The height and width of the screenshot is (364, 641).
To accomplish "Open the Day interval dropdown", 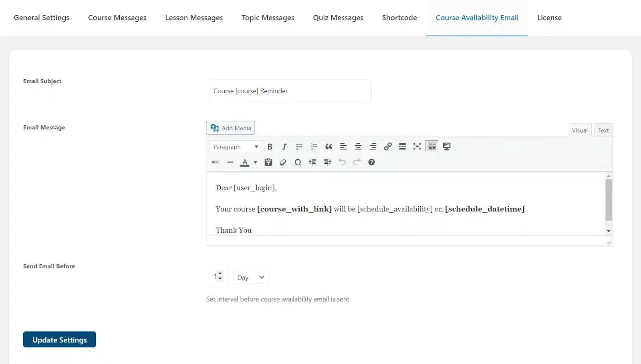I will (250, 277).
